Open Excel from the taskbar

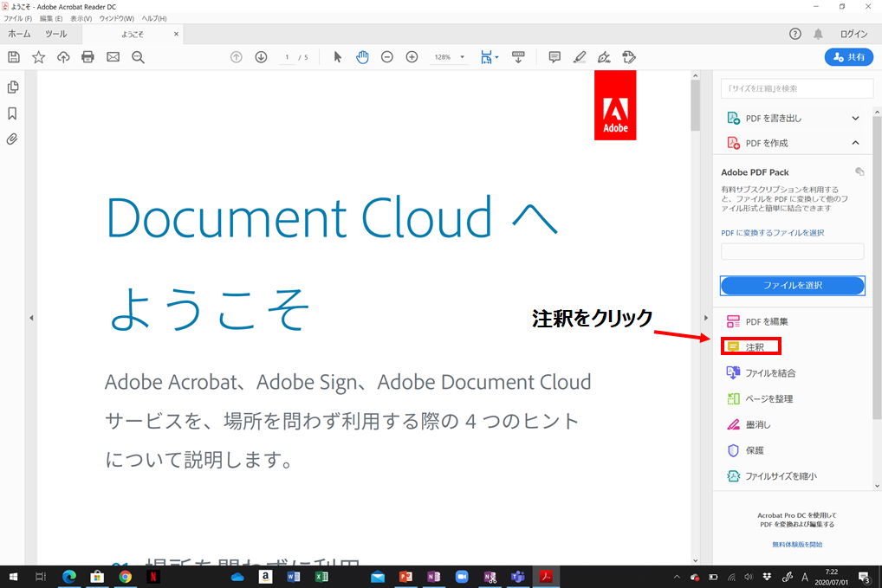pos(321,577)
